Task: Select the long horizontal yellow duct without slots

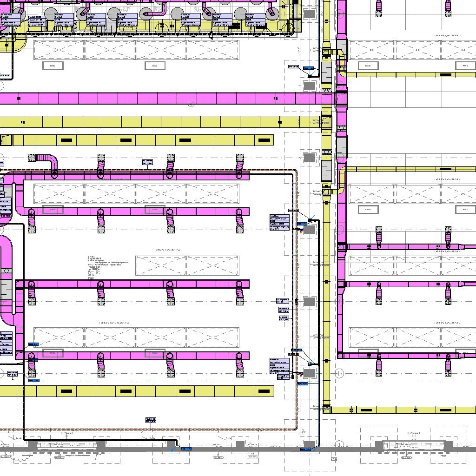Action: pyautogui.click(x=139, y=122)
